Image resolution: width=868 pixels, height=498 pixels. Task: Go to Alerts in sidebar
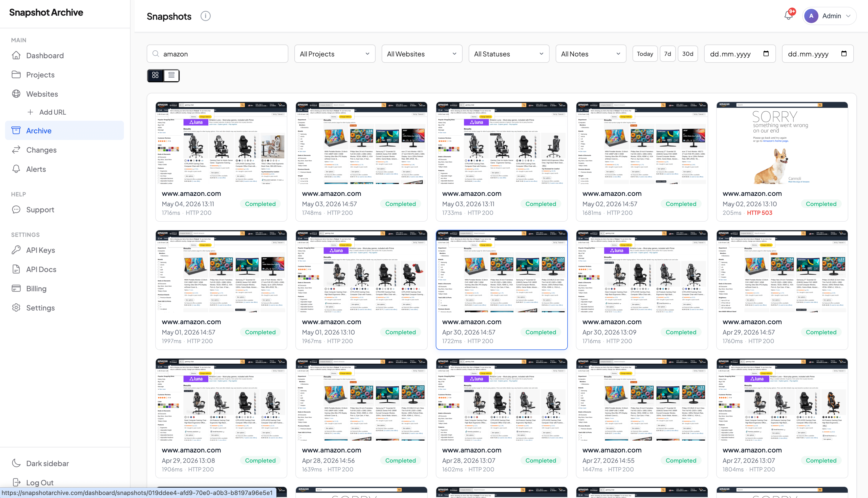[36, 169]
